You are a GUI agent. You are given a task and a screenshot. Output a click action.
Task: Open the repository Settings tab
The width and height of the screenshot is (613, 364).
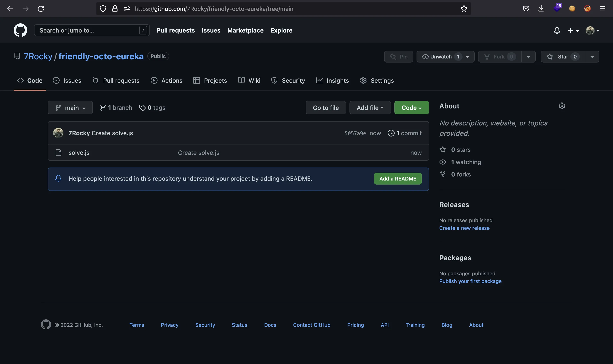377,80
